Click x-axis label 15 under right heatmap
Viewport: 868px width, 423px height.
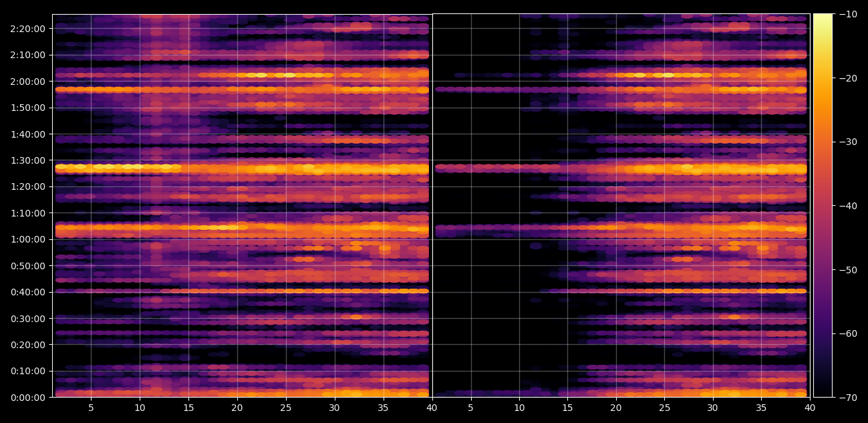pos(567,408)
